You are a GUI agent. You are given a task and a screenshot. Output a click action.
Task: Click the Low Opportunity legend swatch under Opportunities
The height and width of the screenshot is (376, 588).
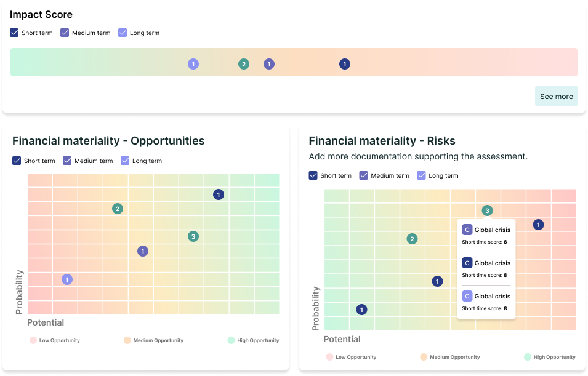[33, 340]
